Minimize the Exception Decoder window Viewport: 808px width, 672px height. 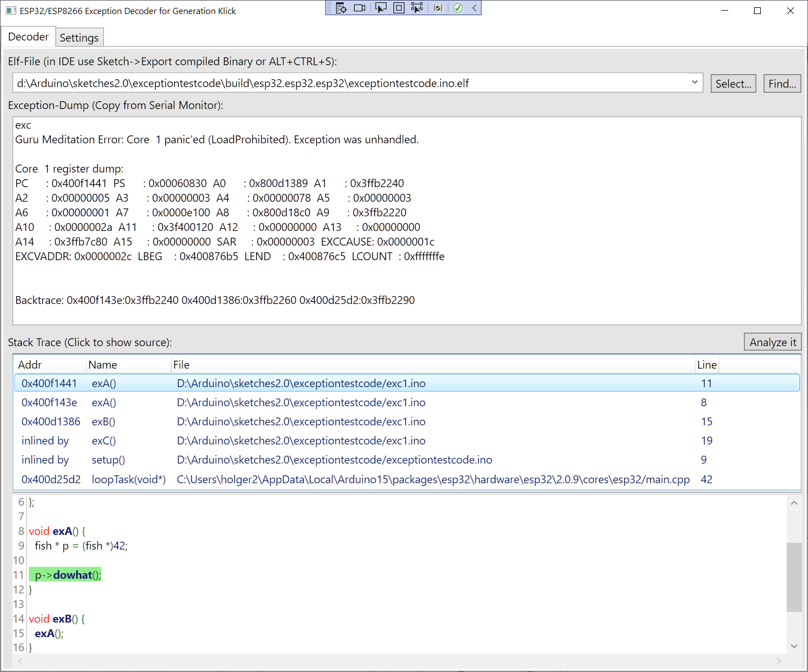click(x=725, y=11)
